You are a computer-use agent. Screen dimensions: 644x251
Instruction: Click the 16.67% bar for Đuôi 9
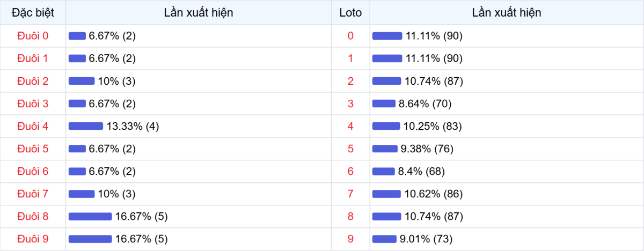point(90,239)
